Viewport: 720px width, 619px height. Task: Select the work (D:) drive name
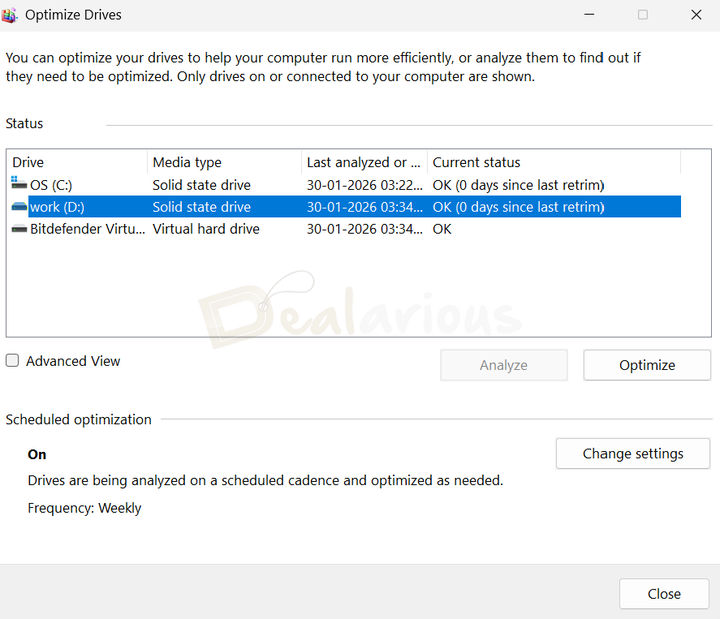coord(57,207)
